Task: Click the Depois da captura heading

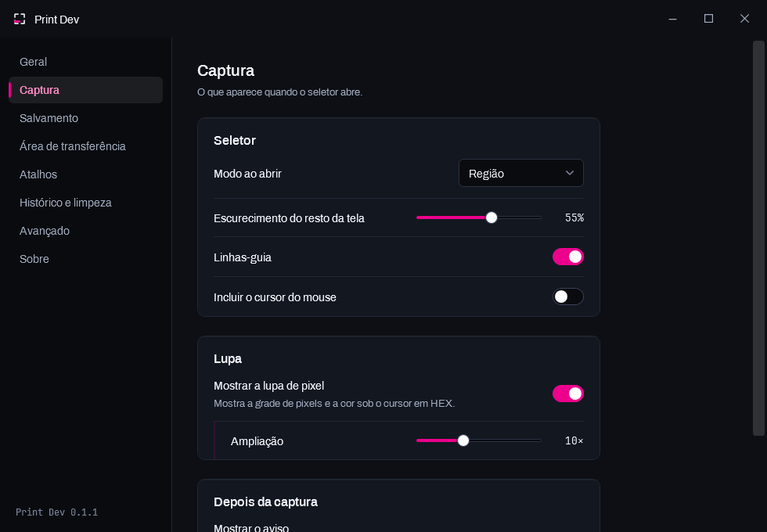Action: coord(265,501)
